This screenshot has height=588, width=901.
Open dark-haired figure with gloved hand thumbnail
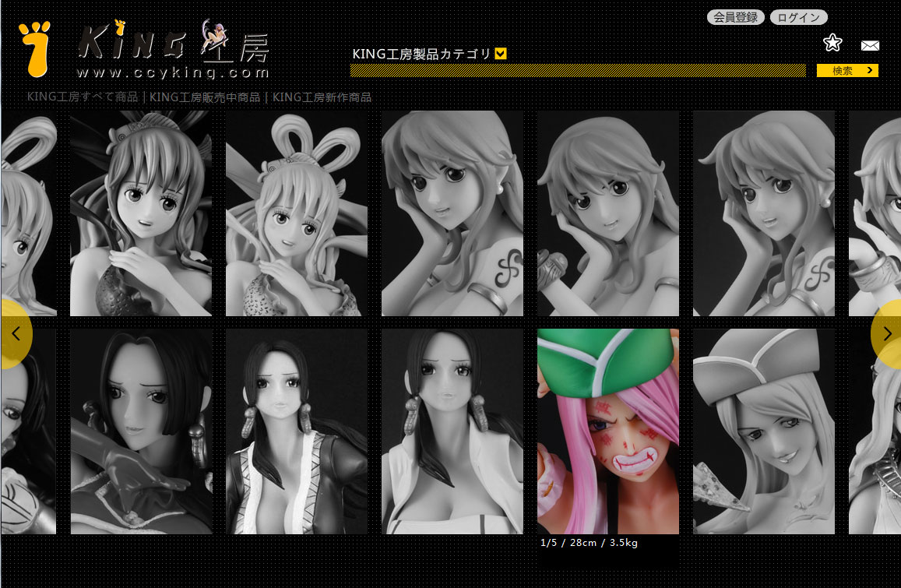141,431
